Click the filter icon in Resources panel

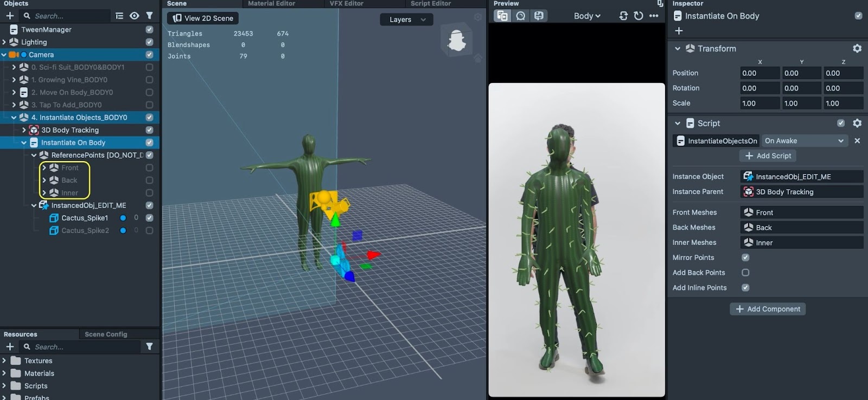tap(149, 346)
